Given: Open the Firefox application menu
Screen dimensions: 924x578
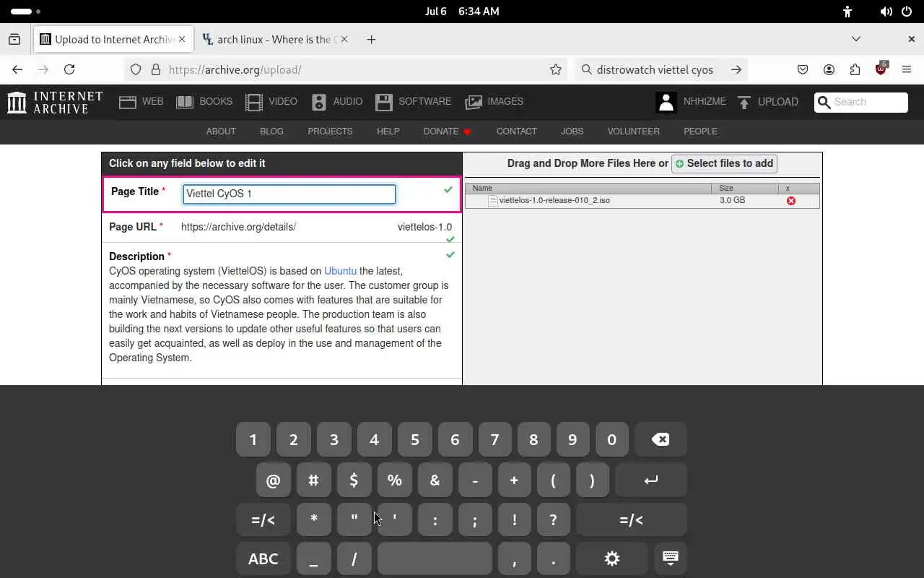Looking at the screenshot, I should [907, 69].
